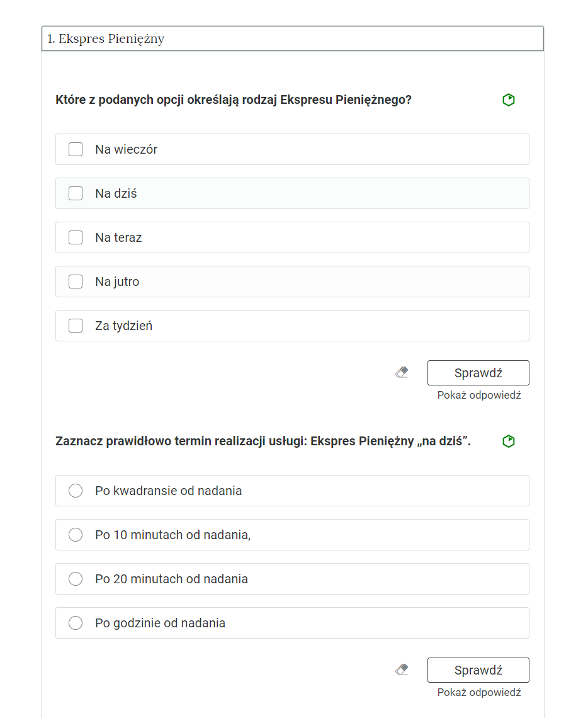Click eraser icon next to first Sprawdź button
This screenshot has width=588, height=718.
click(x=402, y=373)
